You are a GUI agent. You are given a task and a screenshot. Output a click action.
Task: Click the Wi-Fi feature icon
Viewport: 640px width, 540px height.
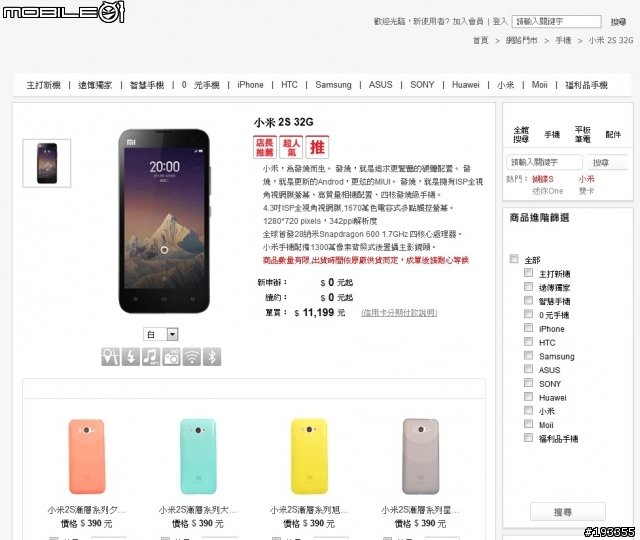tap(192, 357)
